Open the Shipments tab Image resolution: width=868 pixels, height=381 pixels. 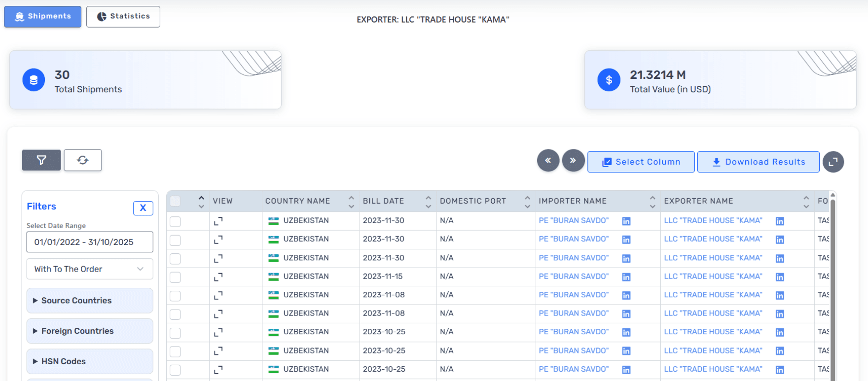[x=43, y=16]
